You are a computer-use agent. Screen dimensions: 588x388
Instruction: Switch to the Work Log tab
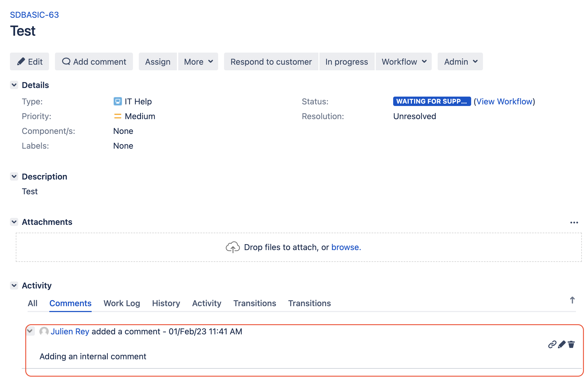tap(122, 303)
